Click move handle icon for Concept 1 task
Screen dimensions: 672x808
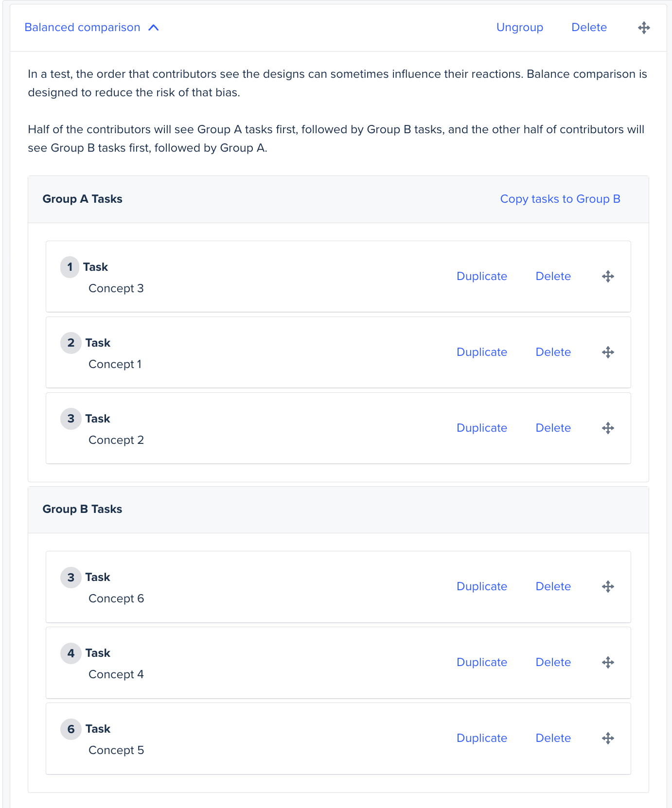[608, 352]
